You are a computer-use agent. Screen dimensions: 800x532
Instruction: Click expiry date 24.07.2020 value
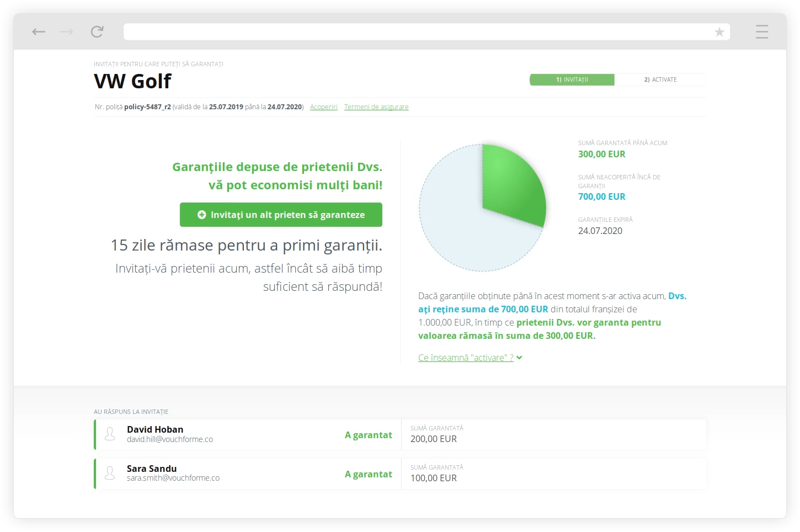[600, 231]
